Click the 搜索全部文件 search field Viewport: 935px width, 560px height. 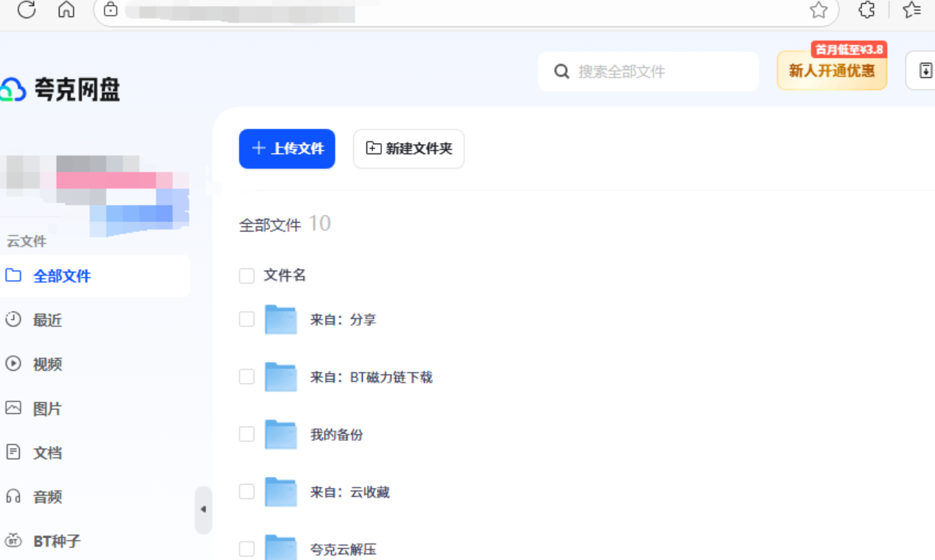pos(648,71)
